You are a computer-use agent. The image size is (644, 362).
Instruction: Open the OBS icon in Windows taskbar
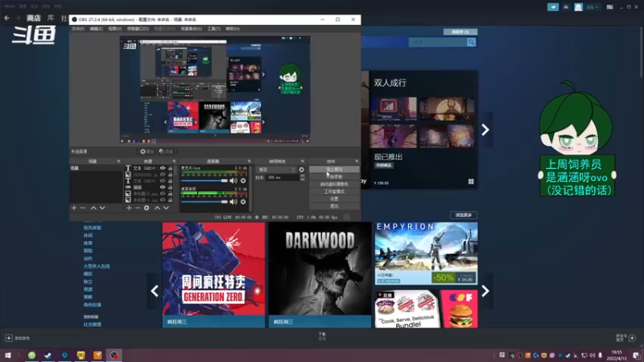click(114, 355)
